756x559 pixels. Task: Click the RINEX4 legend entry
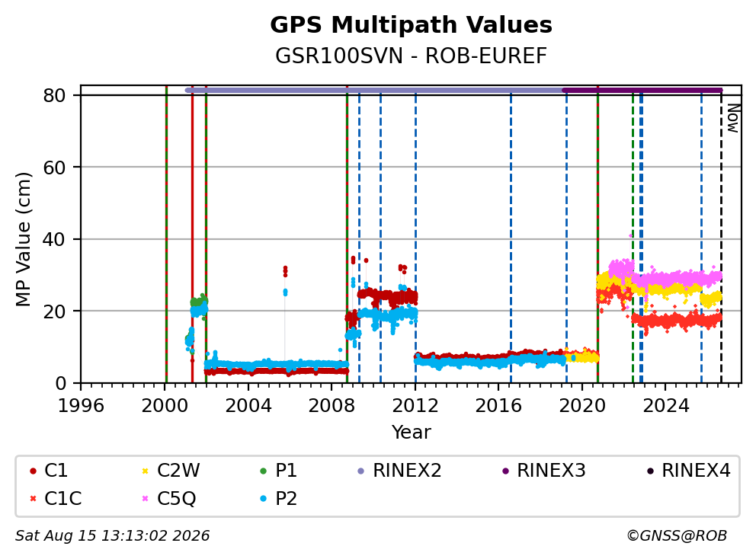(x=688, y=471)
